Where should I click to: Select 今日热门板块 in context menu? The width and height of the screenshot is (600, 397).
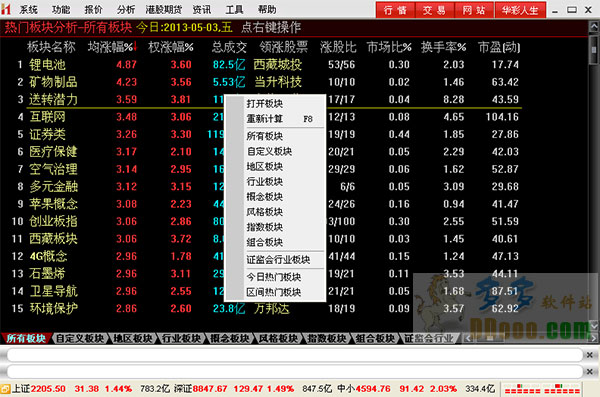(274, 277)
